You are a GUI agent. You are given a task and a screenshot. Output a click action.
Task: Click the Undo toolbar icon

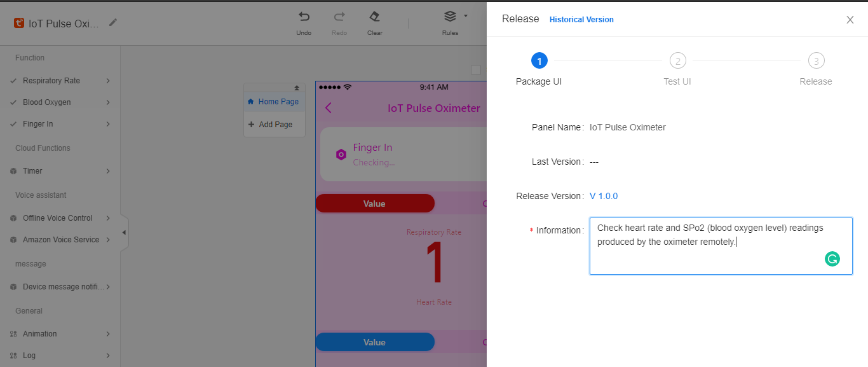(x=304, y=17)
